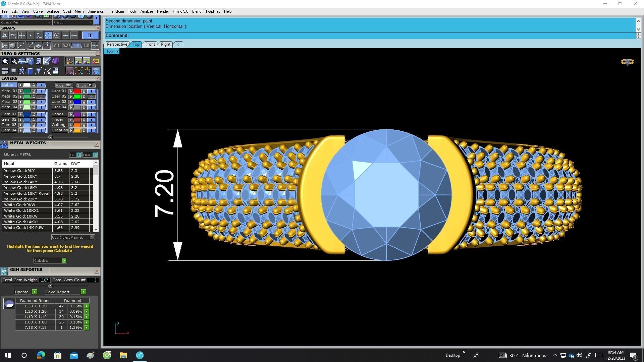The height and width of the screenshot is (362, 644).
Task: Click Hide layers button
Action: [64, 85]
